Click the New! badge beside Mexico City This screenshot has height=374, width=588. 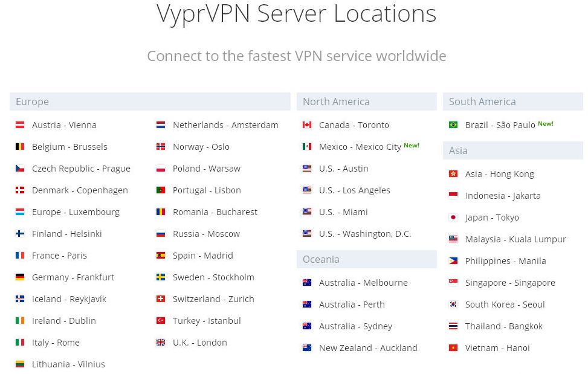tap(412, 146)
